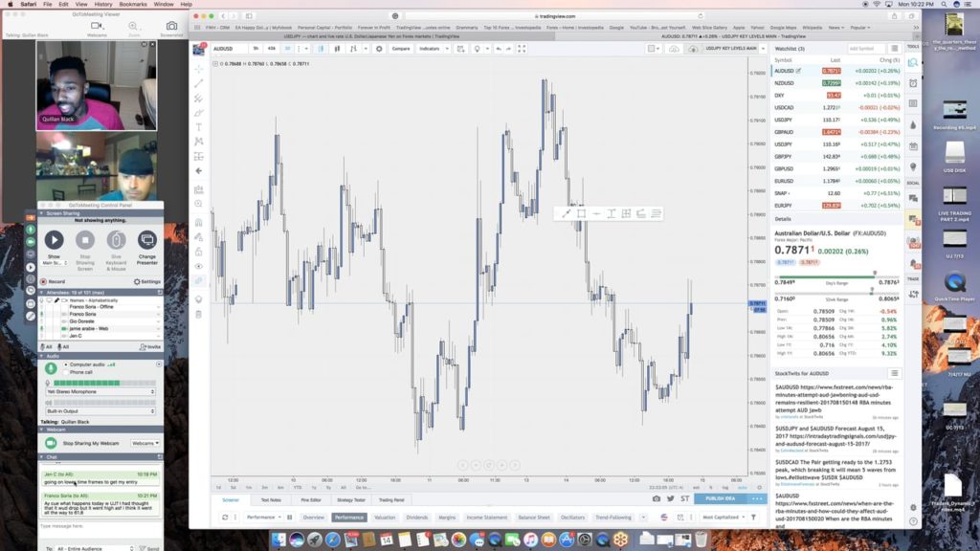Open the ideas lightbulb icon in right sidebar
Image resolution: width=980 pixels, height=551 pixels.
click(x=913, y=166)
